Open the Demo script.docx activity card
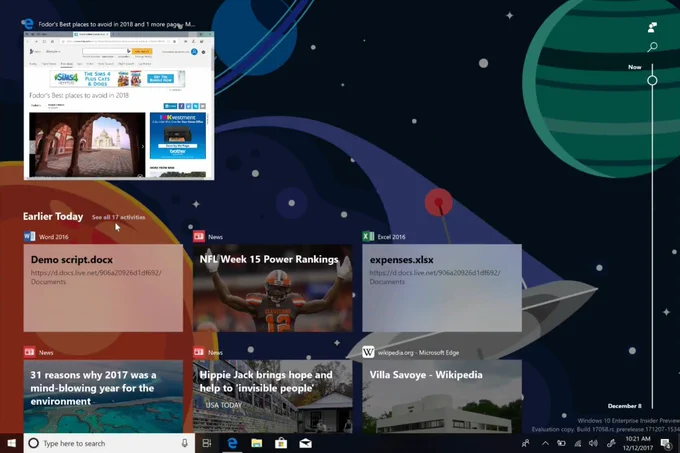This screenshot has height=453, width=680. pos(103,288)
